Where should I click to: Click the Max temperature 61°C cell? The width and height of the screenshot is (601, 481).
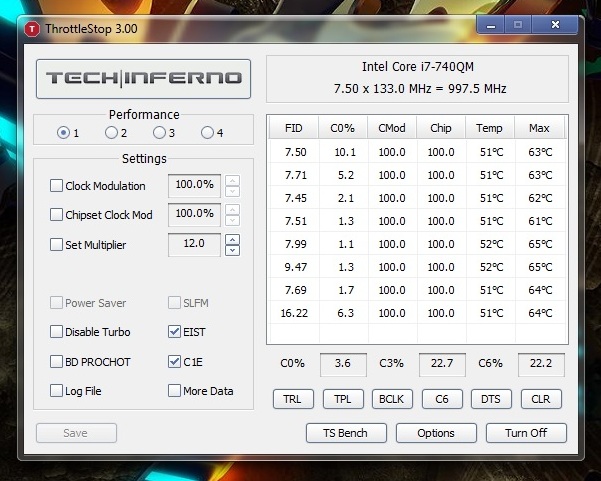coord(540,221)
